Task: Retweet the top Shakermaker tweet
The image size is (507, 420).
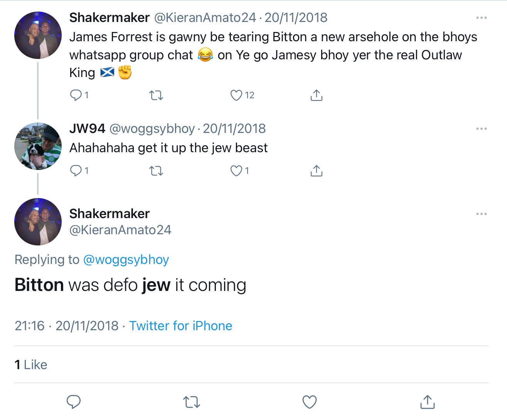Action: [156, 95]
